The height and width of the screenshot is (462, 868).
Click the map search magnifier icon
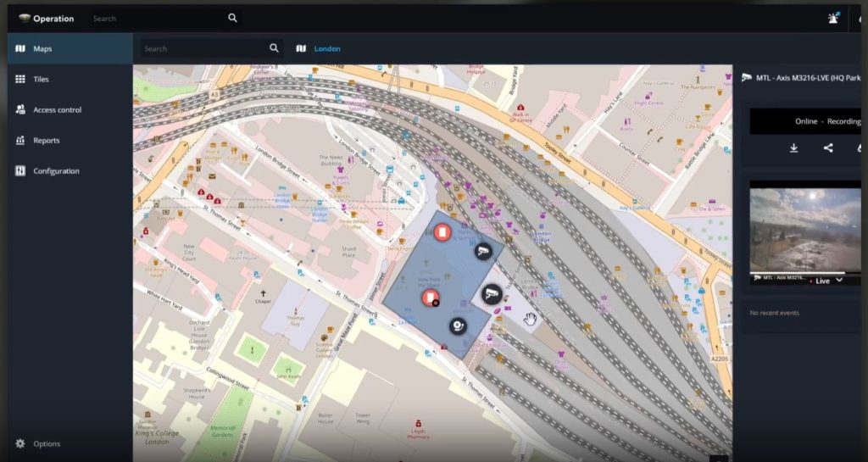[x=274, y=48]
